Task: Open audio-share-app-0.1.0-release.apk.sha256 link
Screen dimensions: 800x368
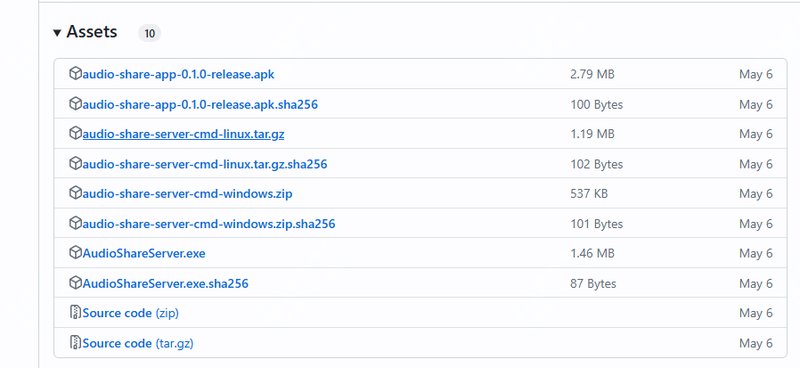Action: point(200,105)
